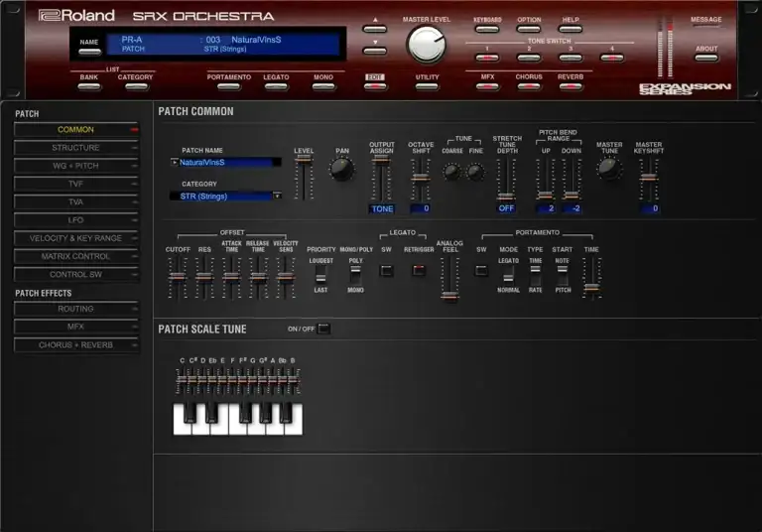This screenshot has width=762, height=532.
Task: Click the OUTPUT ASSIGN slider
Action: (x=381, y=178)
